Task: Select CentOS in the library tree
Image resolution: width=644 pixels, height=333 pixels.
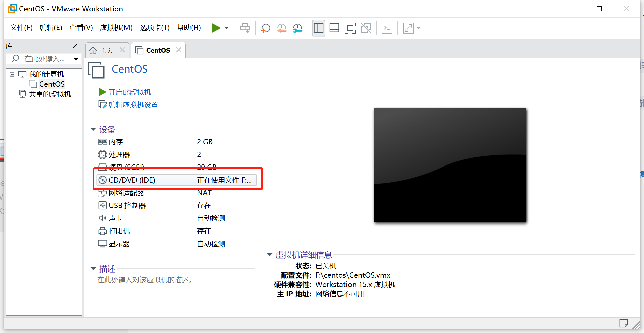Action: tap(52, 84)
